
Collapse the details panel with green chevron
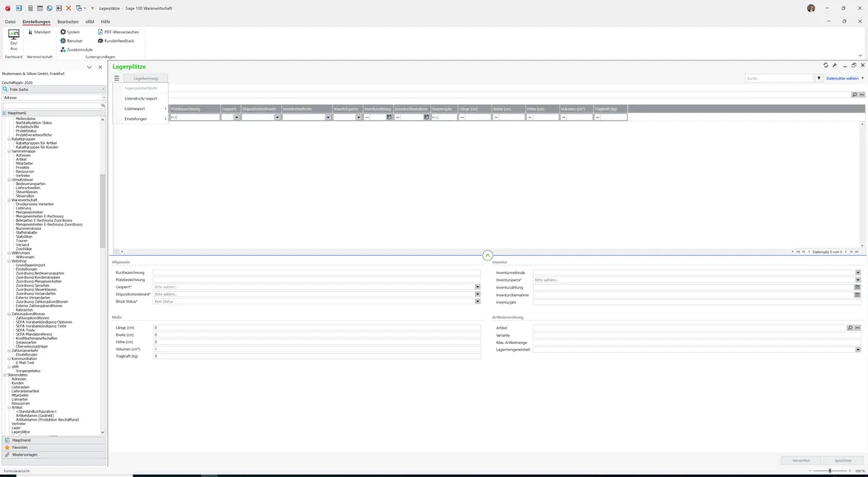(x=488, y=255)
